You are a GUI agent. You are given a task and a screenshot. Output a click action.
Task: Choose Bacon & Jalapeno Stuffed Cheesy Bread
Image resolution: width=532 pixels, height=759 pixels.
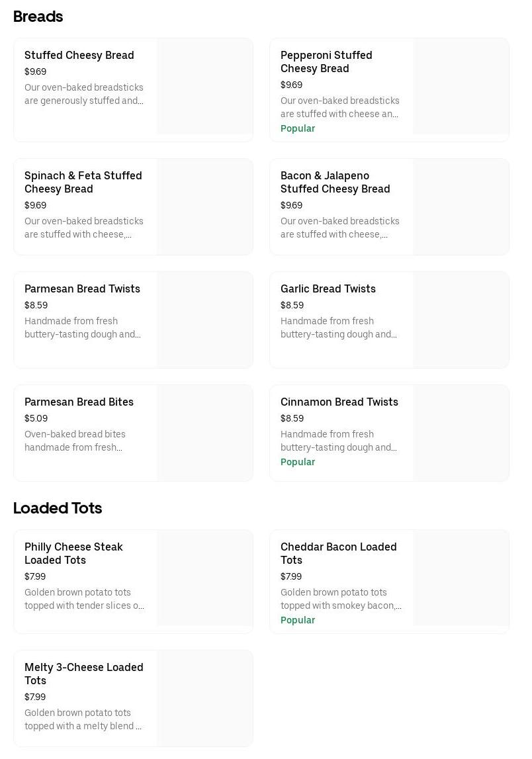pyautogui.click(x=335, y=182)
